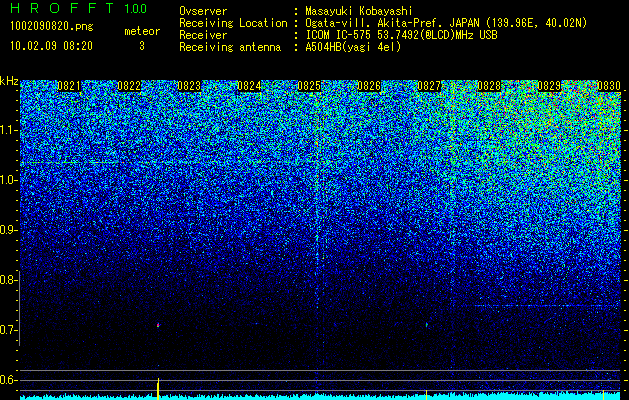Click the HROFFT 1.0.0 title text
Viewport: 629px width, 400px height.
pyautogui.click(x=79, y=8)
